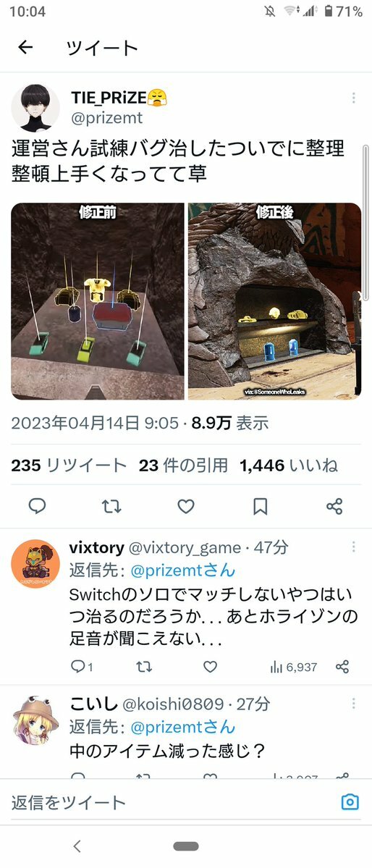
Task: Open more options on こいし reply
Action: coord(353,703)
